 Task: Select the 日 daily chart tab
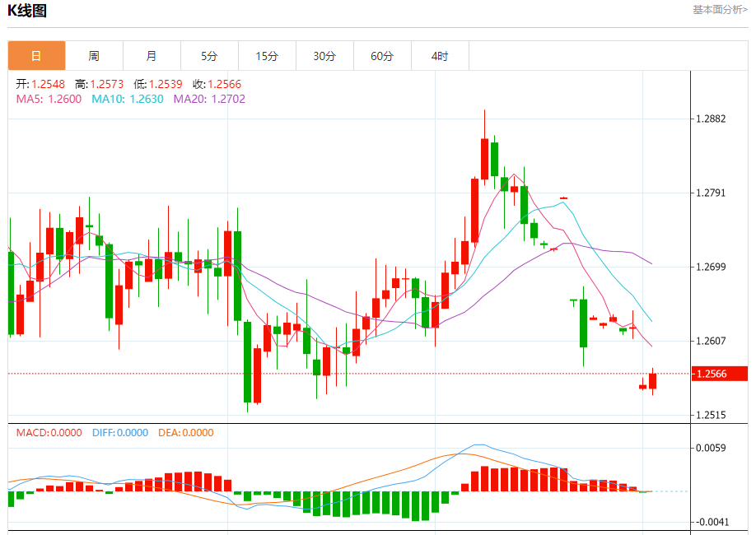pos(36,56)
